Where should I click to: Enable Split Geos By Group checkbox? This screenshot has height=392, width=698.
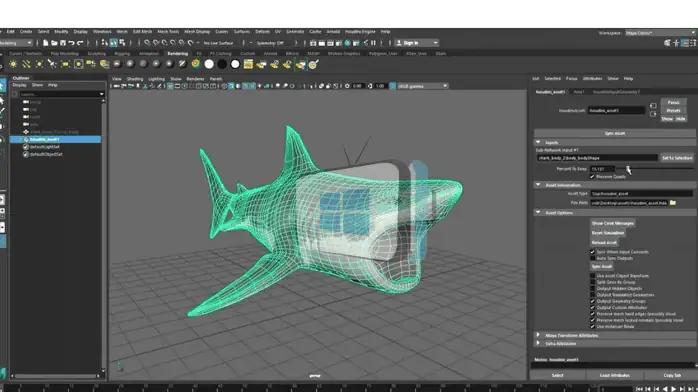(x=592, y=282)
